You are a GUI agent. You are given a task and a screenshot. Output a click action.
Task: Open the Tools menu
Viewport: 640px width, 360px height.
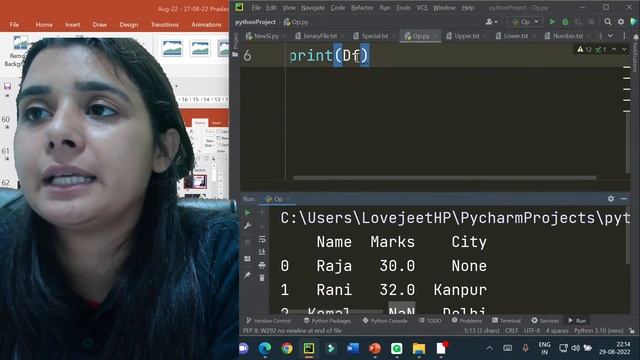(x=403, y=8)
